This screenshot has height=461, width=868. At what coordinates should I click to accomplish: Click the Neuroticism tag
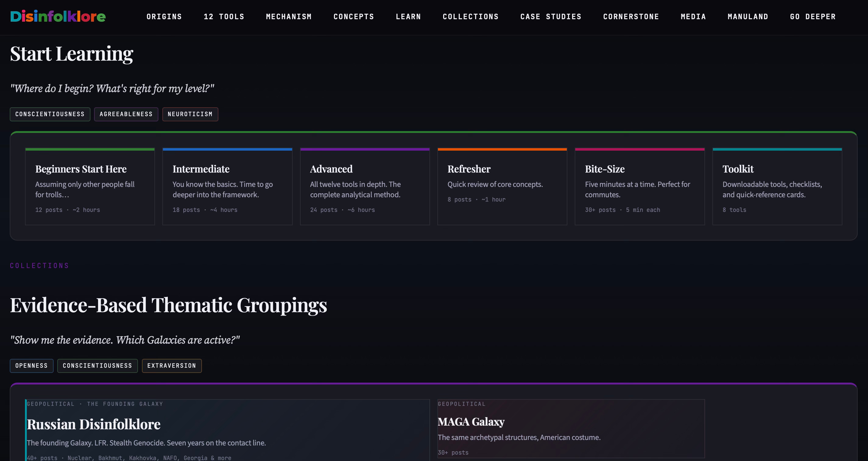coord(190,114)
